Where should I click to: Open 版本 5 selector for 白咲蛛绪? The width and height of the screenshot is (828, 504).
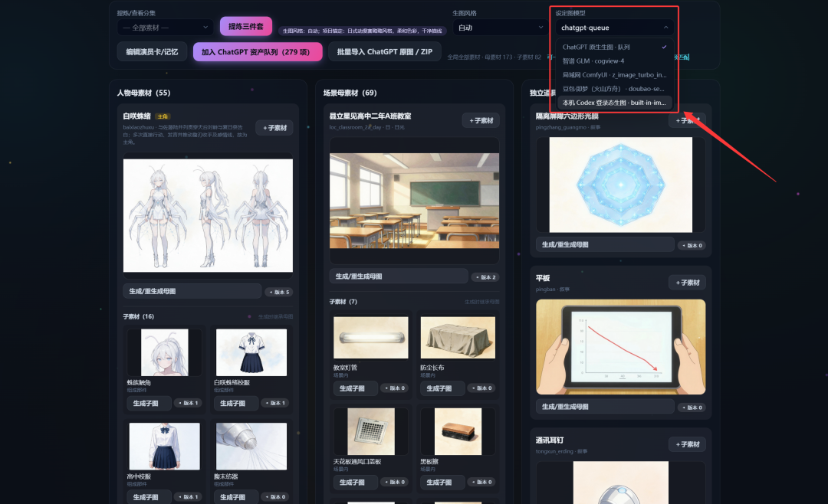[279, 292]
